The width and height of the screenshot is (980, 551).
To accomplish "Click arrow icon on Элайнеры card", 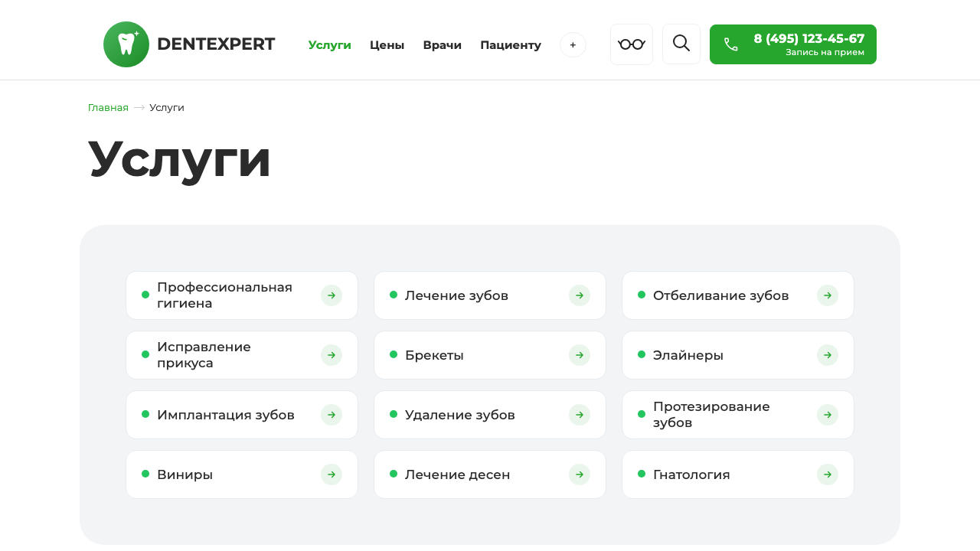I will coord(828,355).
